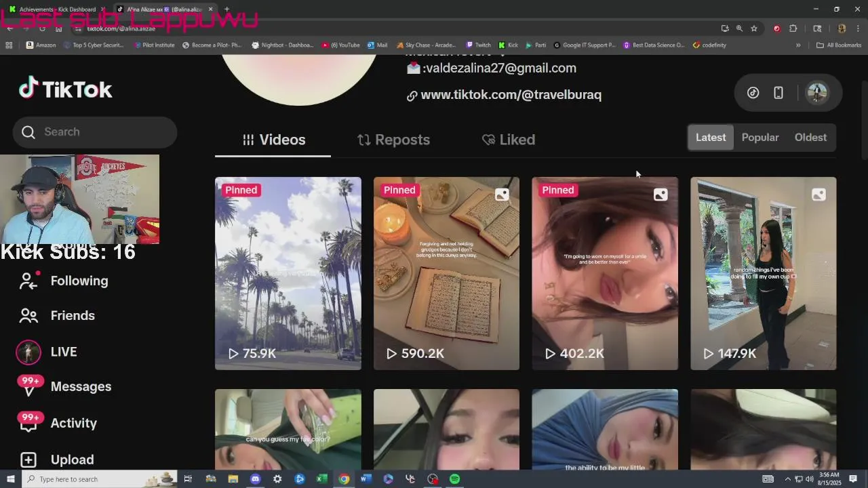Click the link icon beside travelburaq URL
The width and height of the screenshot is (868, 488).
tap(412, 96)
